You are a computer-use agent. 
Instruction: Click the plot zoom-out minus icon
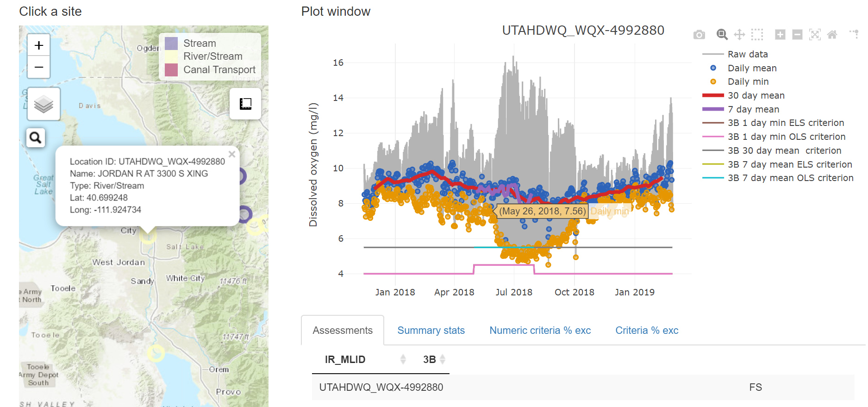pyautogui.click(x=797, y=35)
